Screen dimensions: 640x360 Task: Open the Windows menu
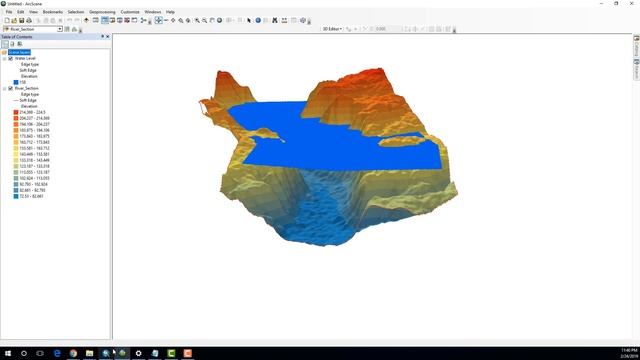(153, 12)
